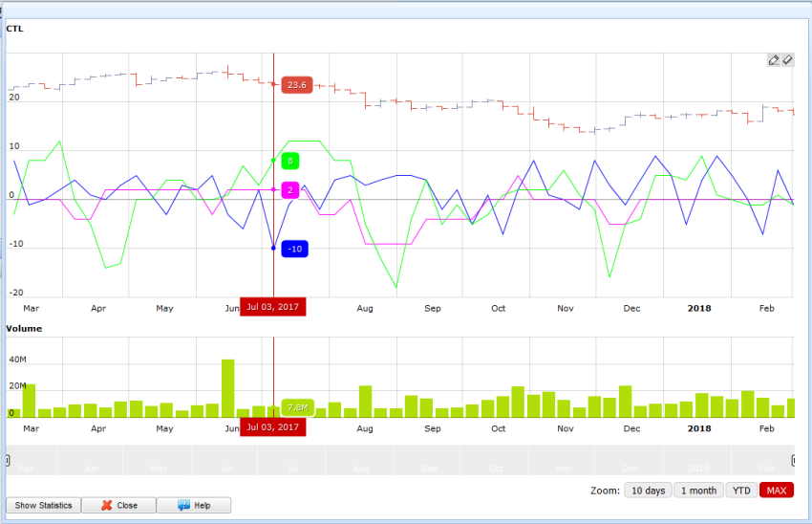Image resolution: width=812 pixels, height=524 pixels.
Task: Click the blue -10 value label
Action: point(294,249)
